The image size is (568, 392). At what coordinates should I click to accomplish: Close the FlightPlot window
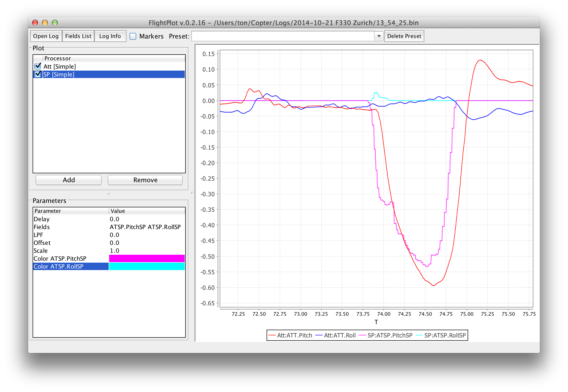point(35,23)
